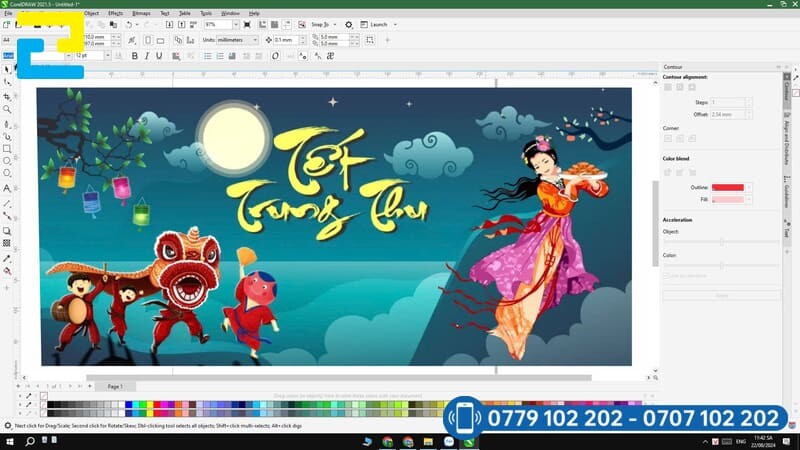800x450 pixels.
Task: Toggle Italic text formatting
Action: (147, 56)
